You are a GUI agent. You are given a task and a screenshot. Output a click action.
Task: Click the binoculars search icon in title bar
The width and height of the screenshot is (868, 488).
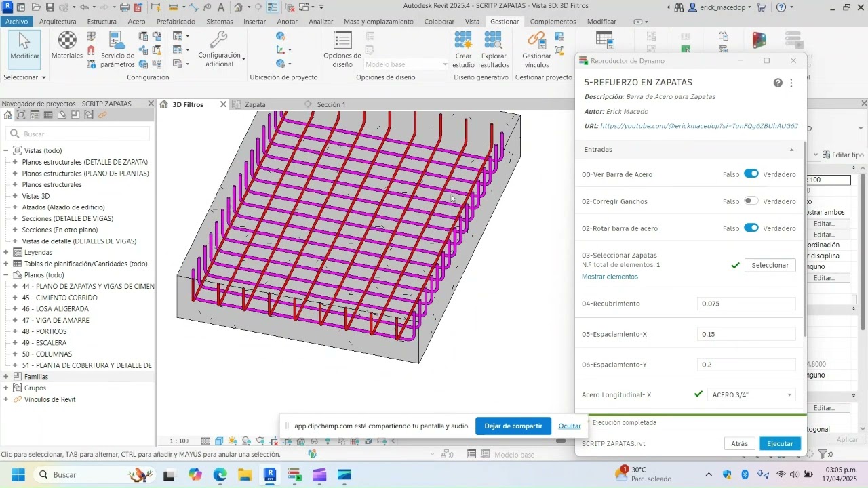click(x=679, y=7)
